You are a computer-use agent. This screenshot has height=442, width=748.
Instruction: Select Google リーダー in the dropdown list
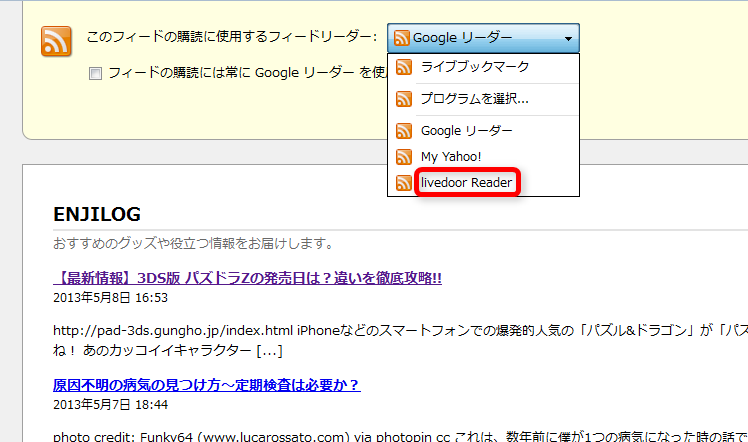point(483,131)
